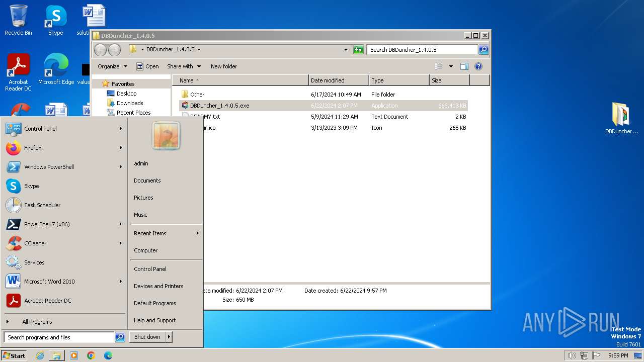Open Downloads in the navigation pane
The width and height of the screenshot is (644, 362).
click(x=130, y=103)
